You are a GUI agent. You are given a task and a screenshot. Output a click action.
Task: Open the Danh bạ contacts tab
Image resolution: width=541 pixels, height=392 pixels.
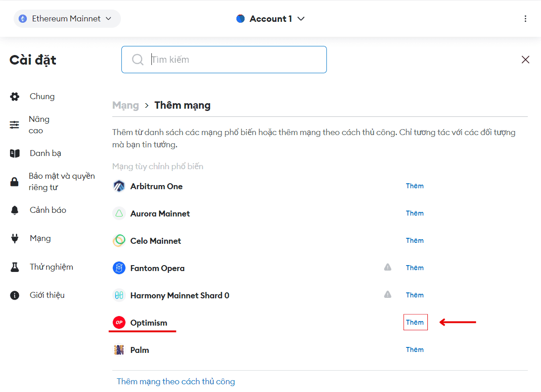tap(45, 153)
